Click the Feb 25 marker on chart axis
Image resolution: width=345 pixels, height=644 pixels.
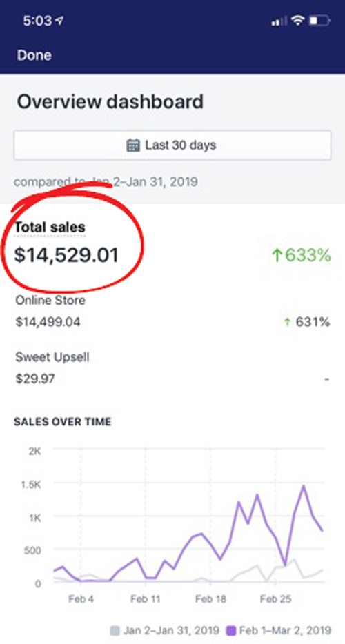pos(275,599)
